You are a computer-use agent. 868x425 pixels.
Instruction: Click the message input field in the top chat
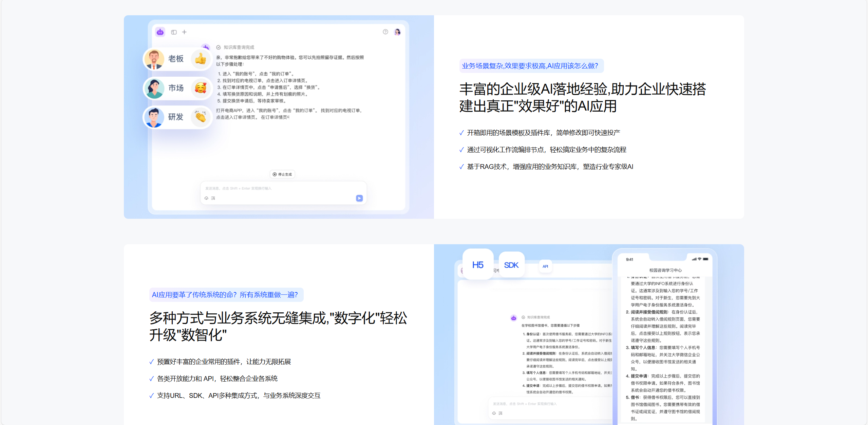point(284,193)
